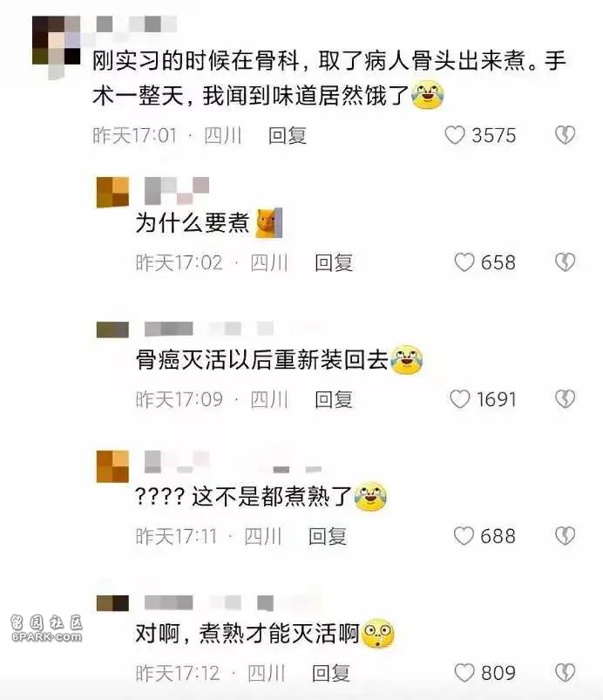Reply to the 17:09 骨癌灭活 comment

point(334,399)
